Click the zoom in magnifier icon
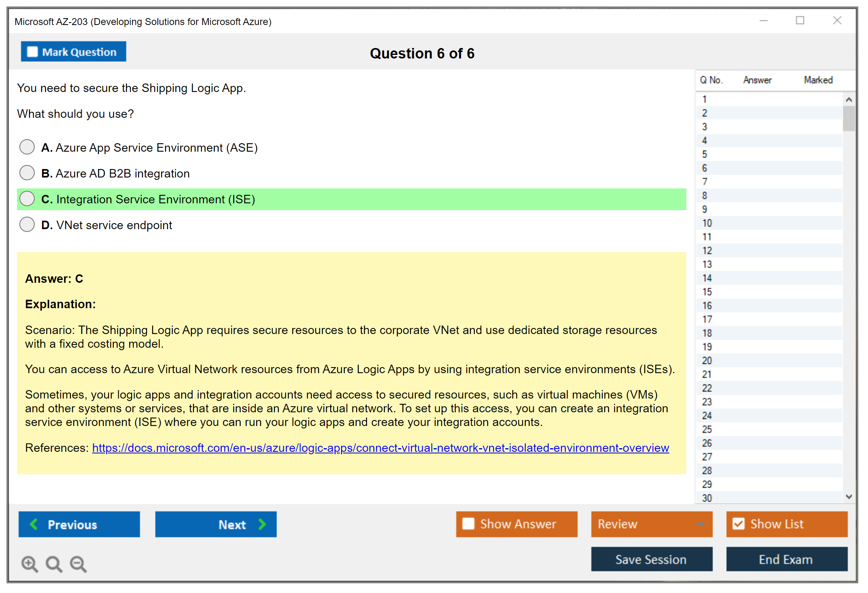Screen dimensions: 868x593 coord(29,564)
